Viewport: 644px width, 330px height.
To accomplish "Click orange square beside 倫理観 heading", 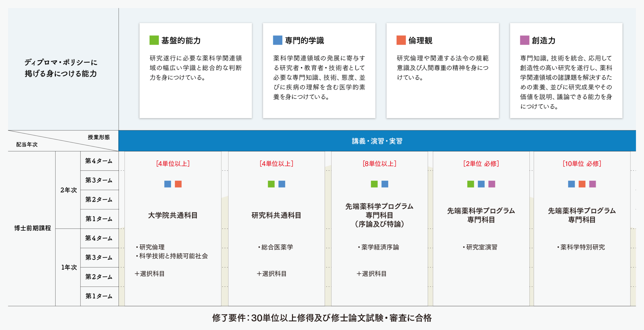I will pyautogui.click(x=401, y=40).
